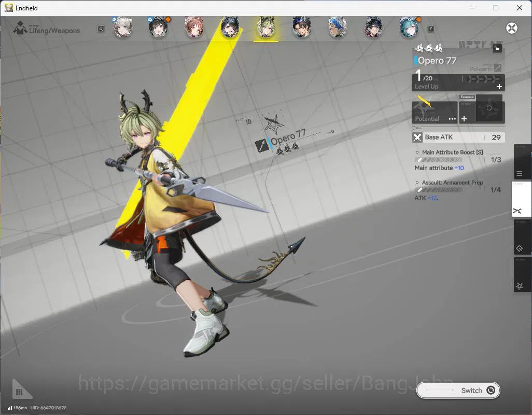The width and height of the screenshot is (532, 415).
Task: Close the weapons screen with the X icon
Action: [x=512, y=28]
